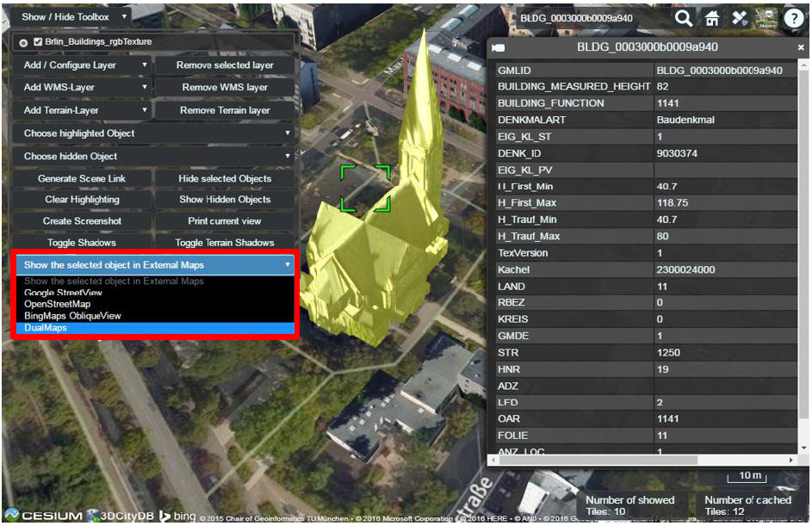This screenshot has width=812, height=526.
Task: Select BUILDING_FUNCTION row label
Action: pyautogui.click(x=551, y=103)
